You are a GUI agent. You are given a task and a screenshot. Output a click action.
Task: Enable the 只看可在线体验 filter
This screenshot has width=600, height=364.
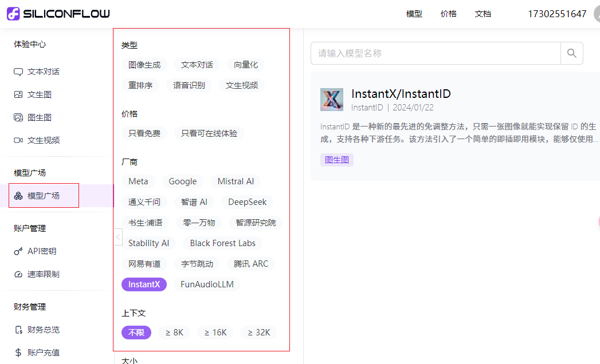(x=209, y=133)
